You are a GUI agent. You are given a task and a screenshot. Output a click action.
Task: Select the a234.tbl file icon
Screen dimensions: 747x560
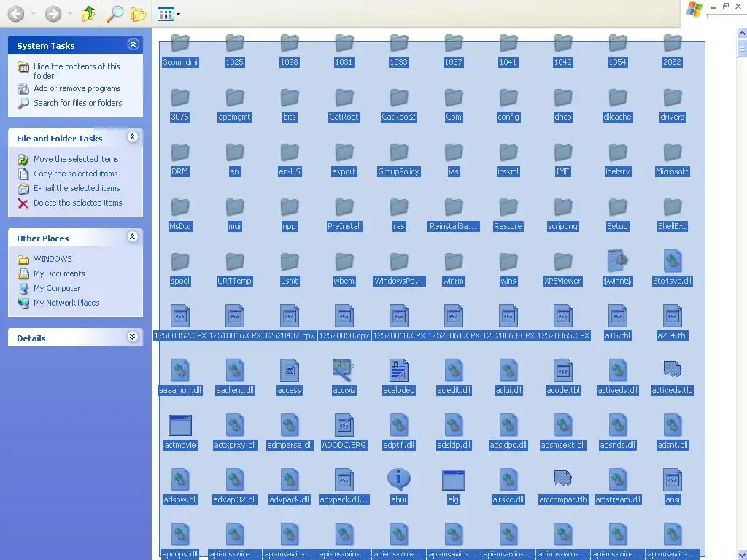tap(672, 316)
